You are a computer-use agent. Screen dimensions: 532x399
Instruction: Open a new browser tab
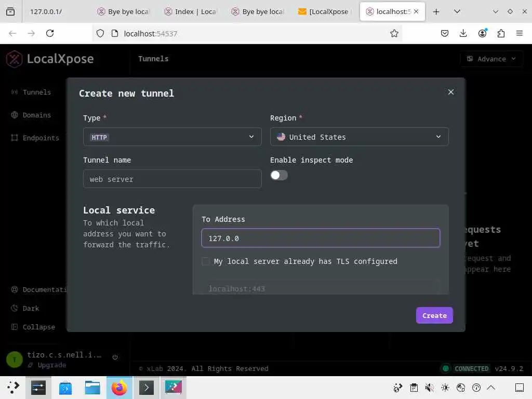tap(436, 11)
